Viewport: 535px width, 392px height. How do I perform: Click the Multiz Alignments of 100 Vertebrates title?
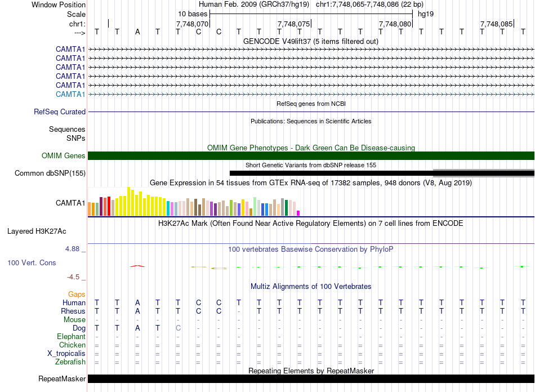(311, 286)
